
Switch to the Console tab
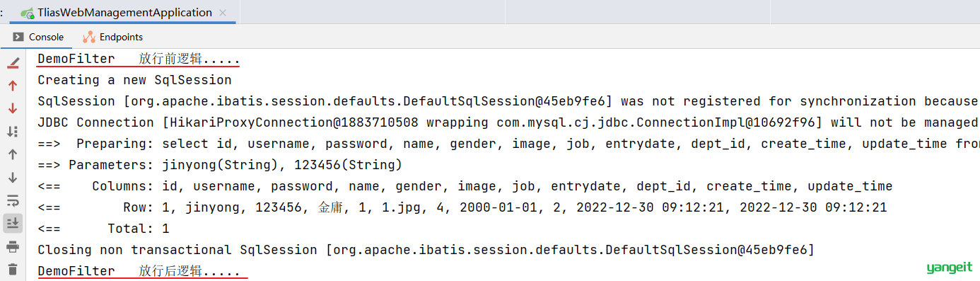(x=38, y=37)
